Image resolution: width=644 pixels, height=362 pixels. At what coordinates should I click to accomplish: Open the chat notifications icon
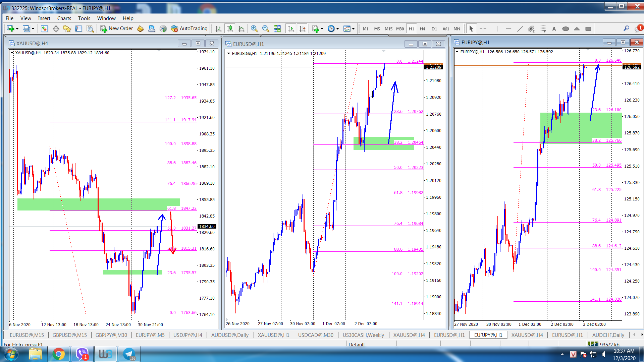point(638,29)
